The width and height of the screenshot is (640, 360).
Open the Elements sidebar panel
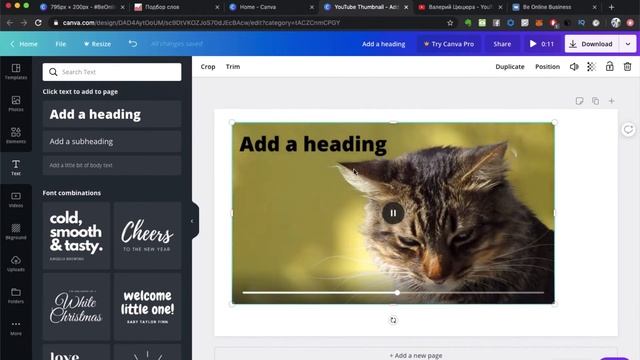pyautogui.click(x=16, y=136)
